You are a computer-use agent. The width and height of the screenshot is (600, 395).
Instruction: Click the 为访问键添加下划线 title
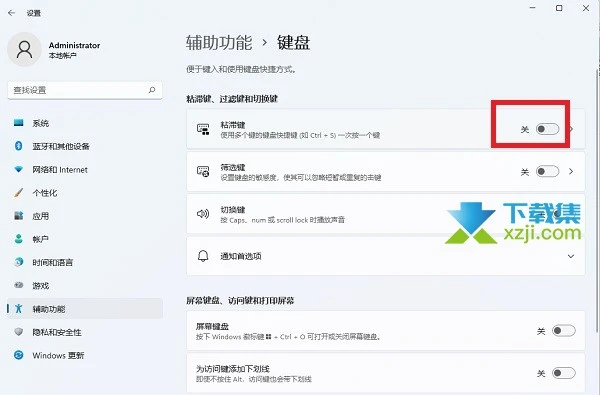(233, 369)
